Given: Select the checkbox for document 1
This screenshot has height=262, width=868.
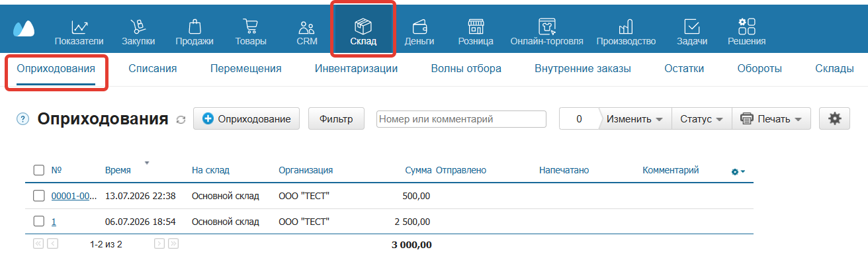Looking at the screenshot, I should (x=39, y=221).
